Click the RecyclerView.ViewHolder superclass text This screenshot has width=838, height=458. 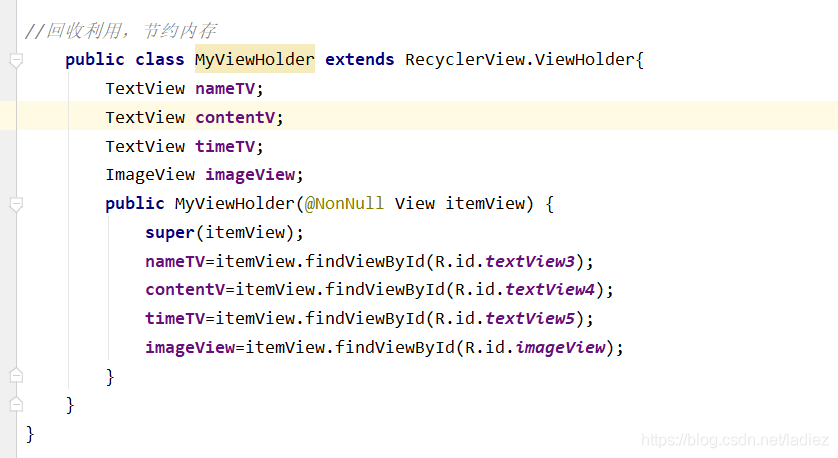[x=519, y=59]
